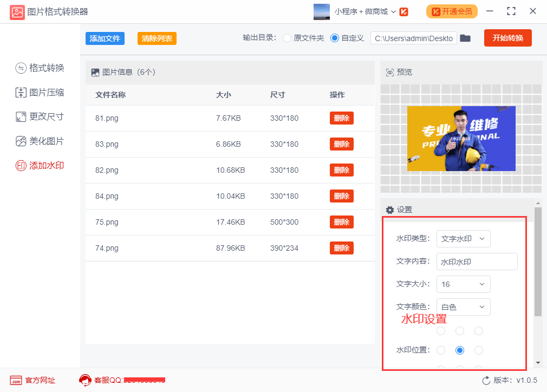This screenshot has height=392, width=547.
Task: Expand the 水印类型 dropdown showing 文字水印
Action: [x=463, y=239]
